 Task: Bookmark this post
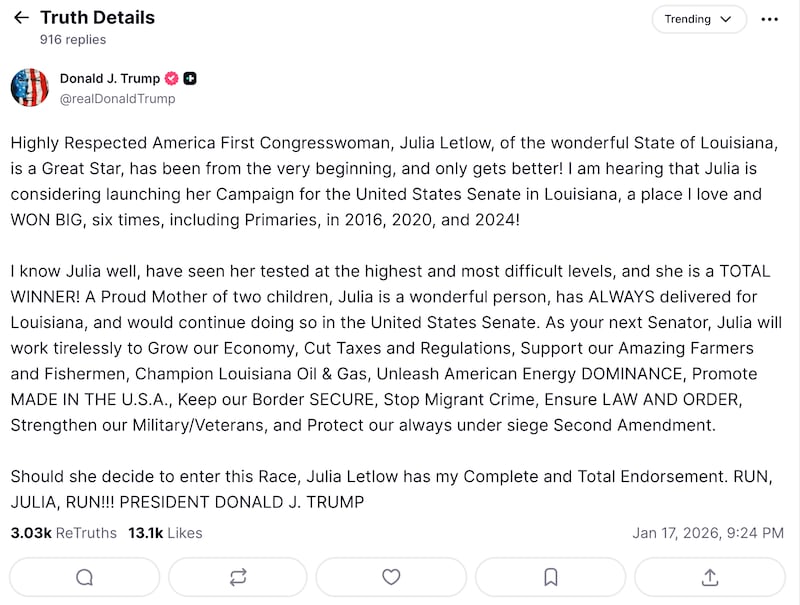point(550,577)
